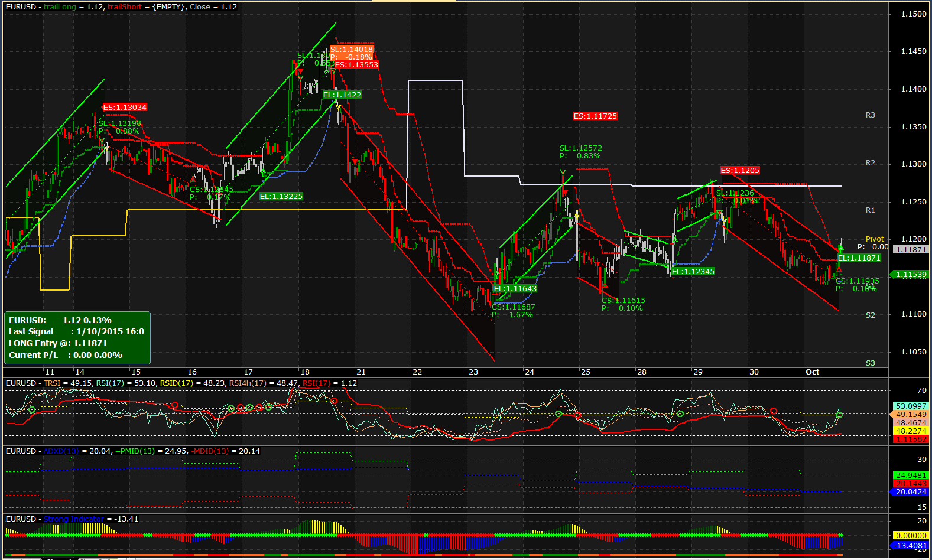Select the EL:1.12345 long entry label
Image resolution: width=932 pixels, height=560 pixels.
(693, 271)
